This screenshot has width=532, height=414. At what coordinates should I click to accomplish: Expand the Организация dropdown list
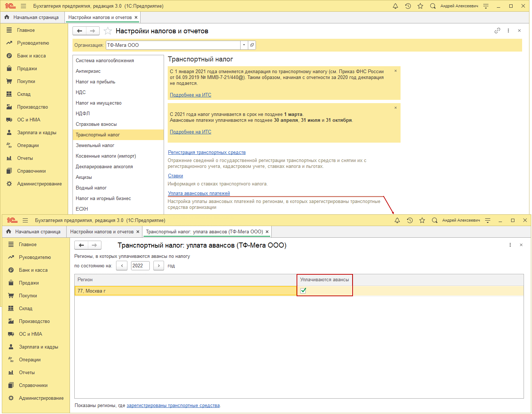point(244,45)
